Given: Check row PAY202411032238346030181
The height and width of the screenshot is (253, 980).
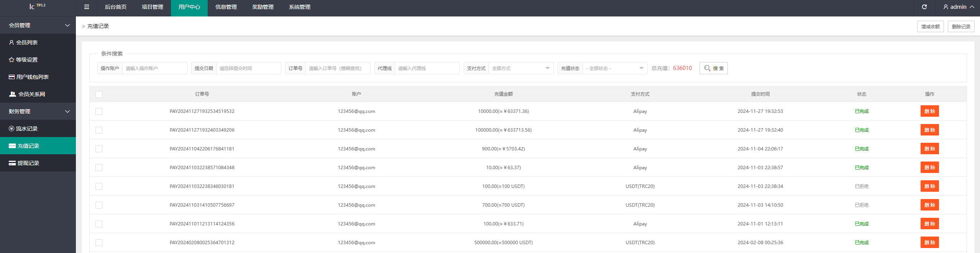Looking at the screenshot, I should tap(99, 186).
